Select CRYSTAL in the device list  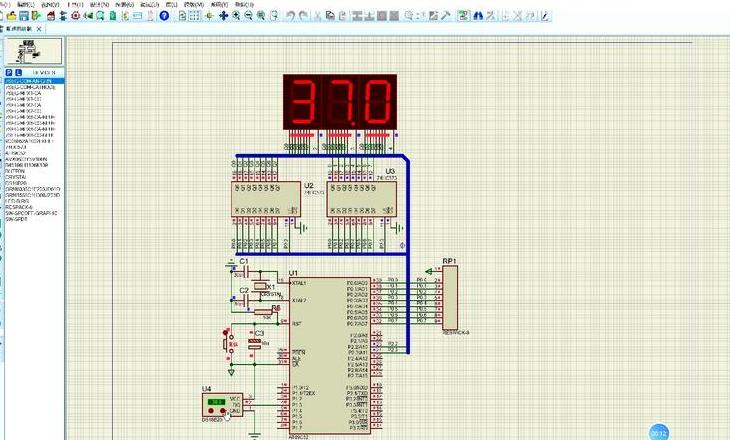[16, 177]
